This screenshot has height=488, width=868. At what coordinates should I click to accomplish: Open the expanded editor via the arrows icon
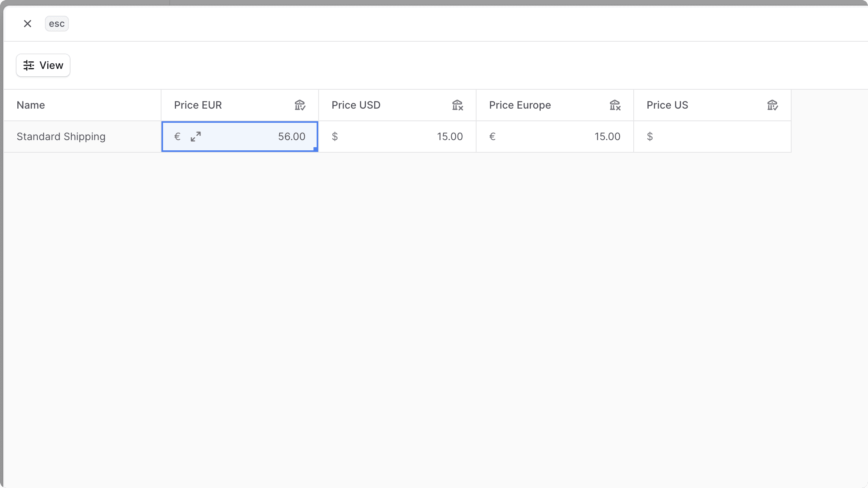[x=196, y=137]
